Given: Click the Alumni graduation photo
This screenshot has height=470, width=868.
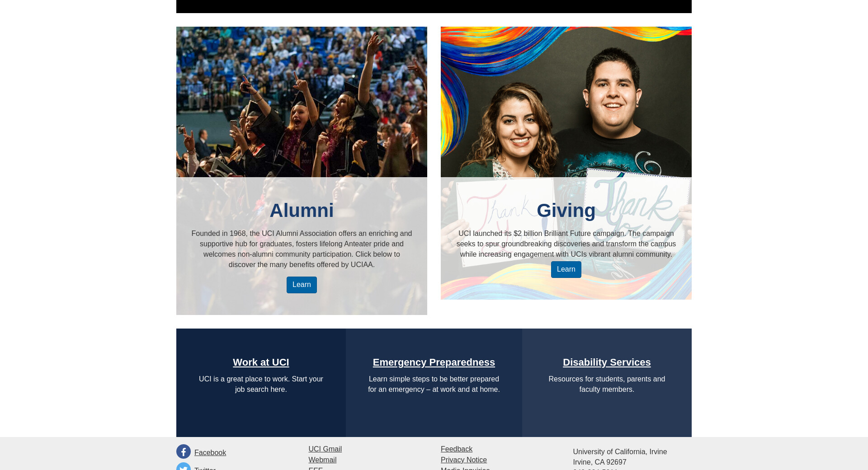Looking at the screenshot, I should [302, 102].
